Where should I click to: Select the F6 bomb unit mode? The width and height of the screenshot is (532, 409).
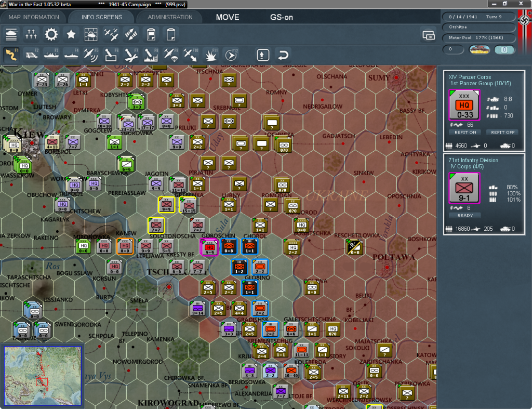point(111,55)
